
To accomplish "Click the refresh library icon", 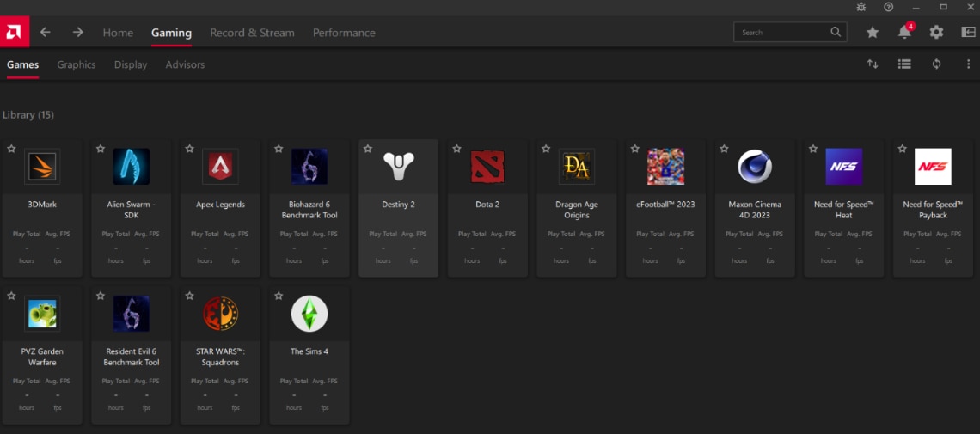I will pyautogui.click(x=936, y=64).
